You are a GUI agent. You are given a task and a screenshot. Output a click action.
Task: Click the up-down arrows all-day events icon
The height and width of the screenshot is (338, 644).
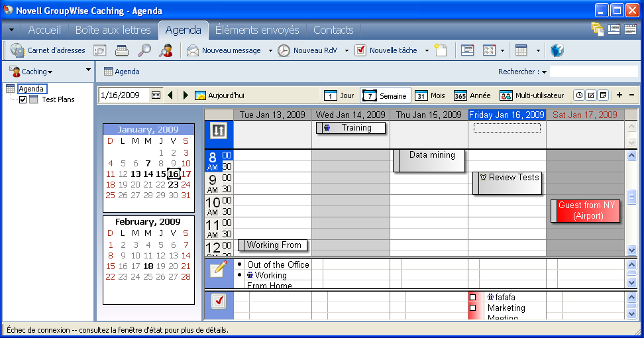click(x=219, y=131)
